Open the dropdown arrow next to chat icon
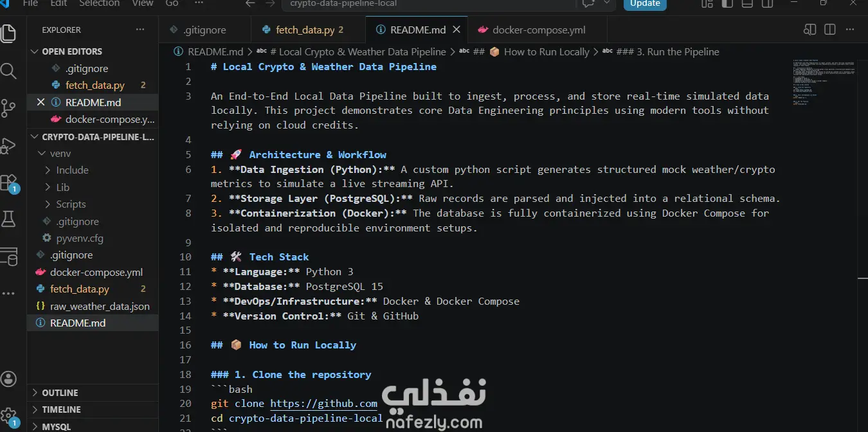 605,3
